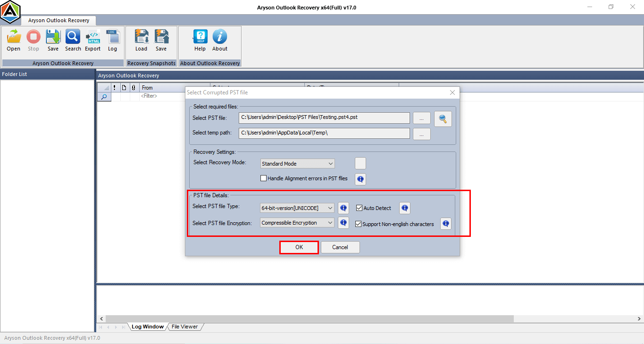Click info icon next to Auto Detect
Screen dimensions: 644x344
(405, 208)
